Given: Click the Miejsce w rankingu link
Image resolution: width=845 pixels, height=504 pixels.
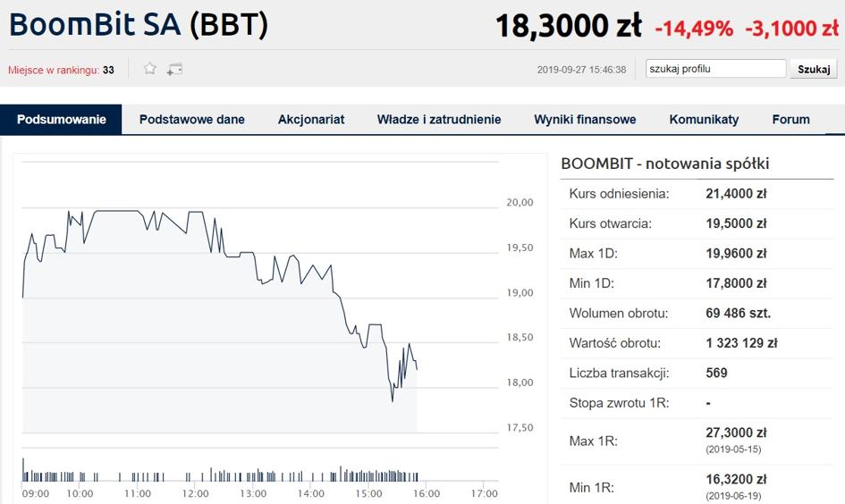Looking at the screenshot, I should tap(54, 70).
